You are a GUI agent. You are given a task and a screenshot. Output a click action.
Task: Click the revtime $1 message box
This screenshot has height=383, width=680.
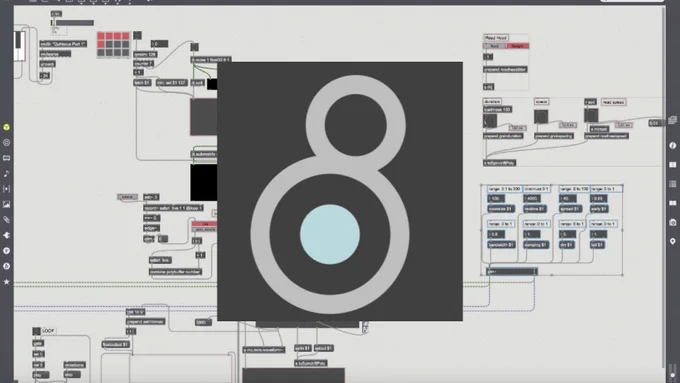535,209
